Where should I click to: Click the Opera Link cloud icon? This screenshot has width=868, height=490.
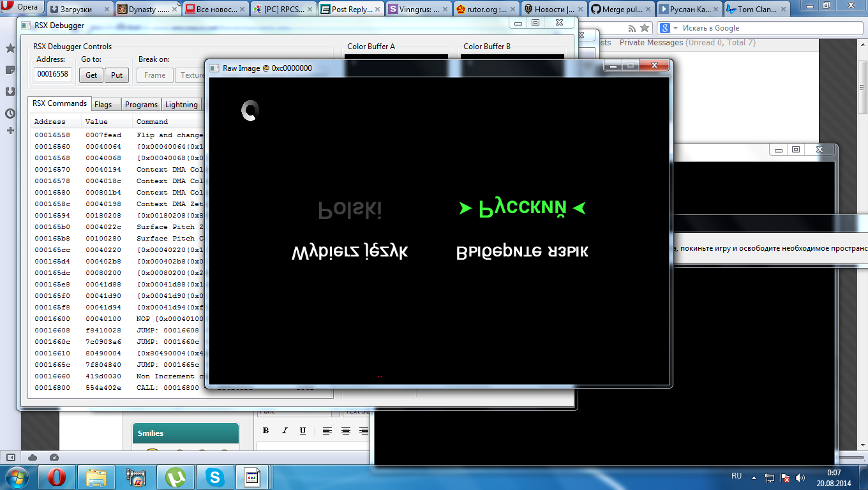tap(33, 457)
